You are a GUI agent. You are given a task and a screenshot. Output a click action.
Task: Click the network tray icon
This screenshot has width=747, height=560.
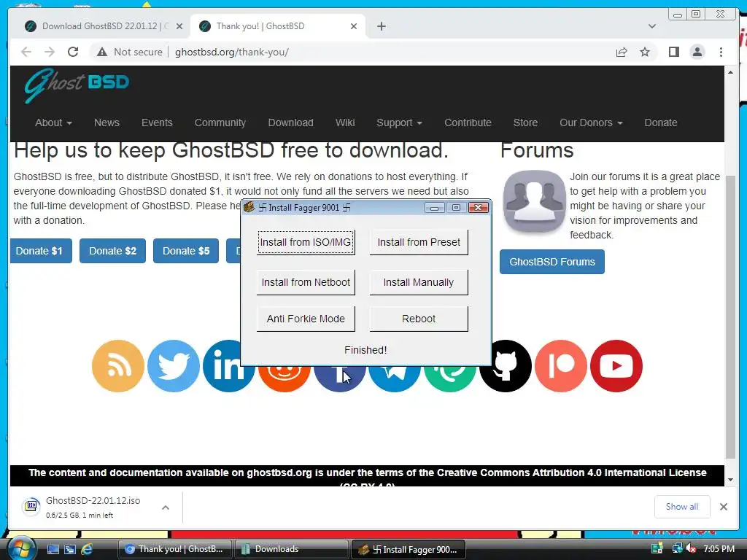coord(677,549)
